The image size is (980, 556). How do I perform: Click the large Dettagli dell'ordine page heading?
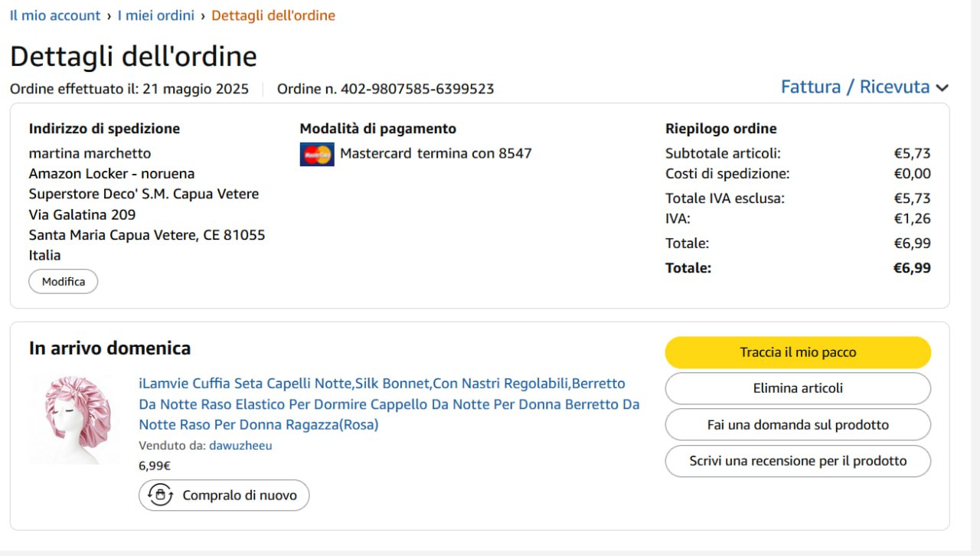point(133,57)
